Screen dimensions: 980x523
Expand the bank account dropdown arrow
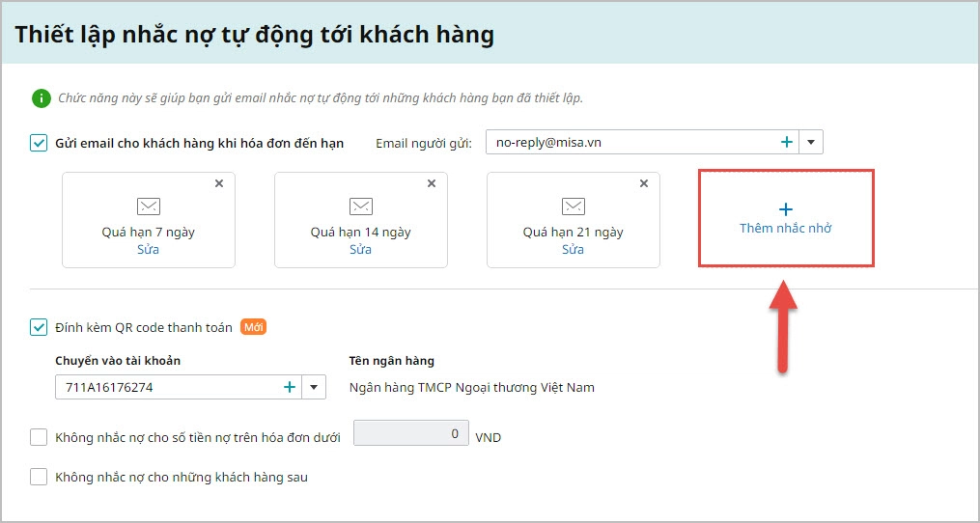click(x=314, y=387)
